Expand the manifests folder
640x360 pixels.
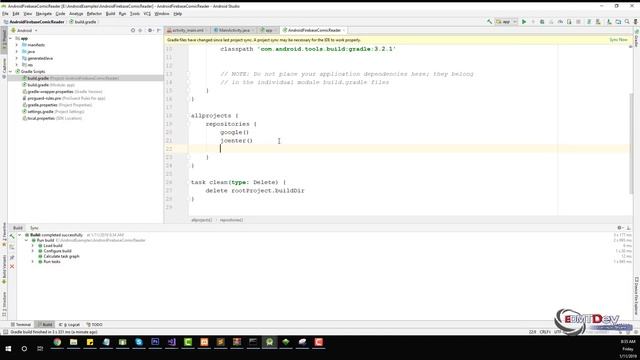pyautogui.click(x=17, y=45)
